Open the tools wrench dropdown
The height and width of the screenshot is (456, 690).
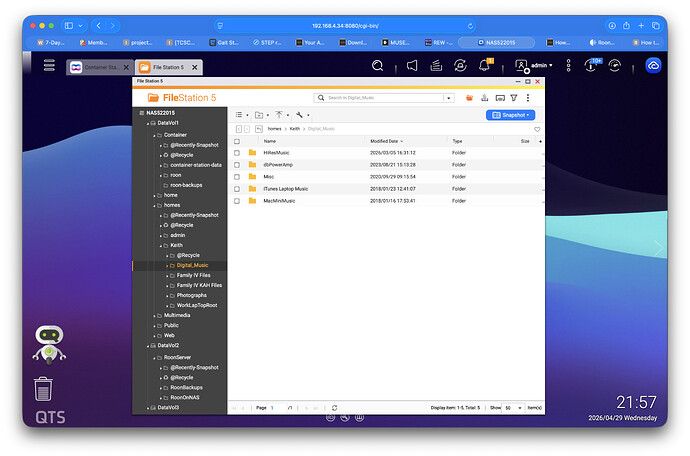302,115
